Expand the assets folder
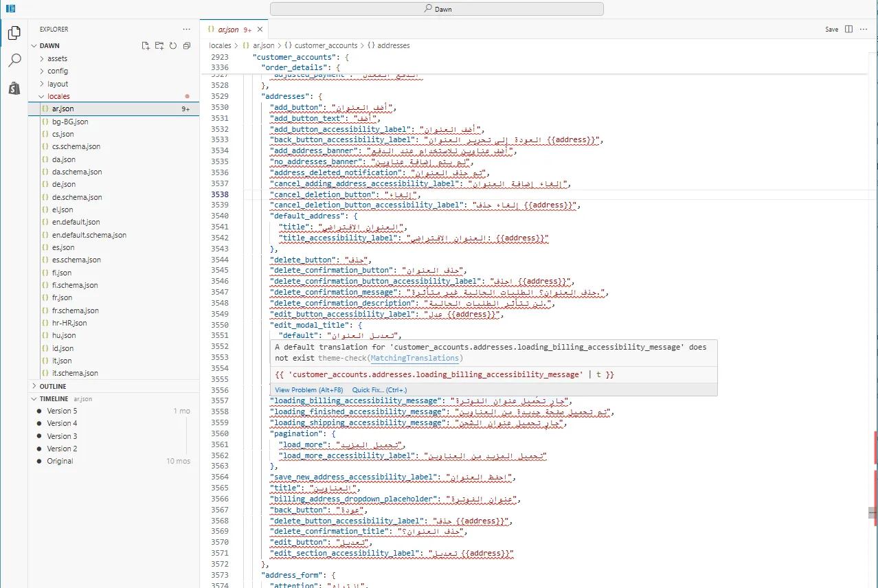Viewport: 878px width, 588px height. (57, 58)
